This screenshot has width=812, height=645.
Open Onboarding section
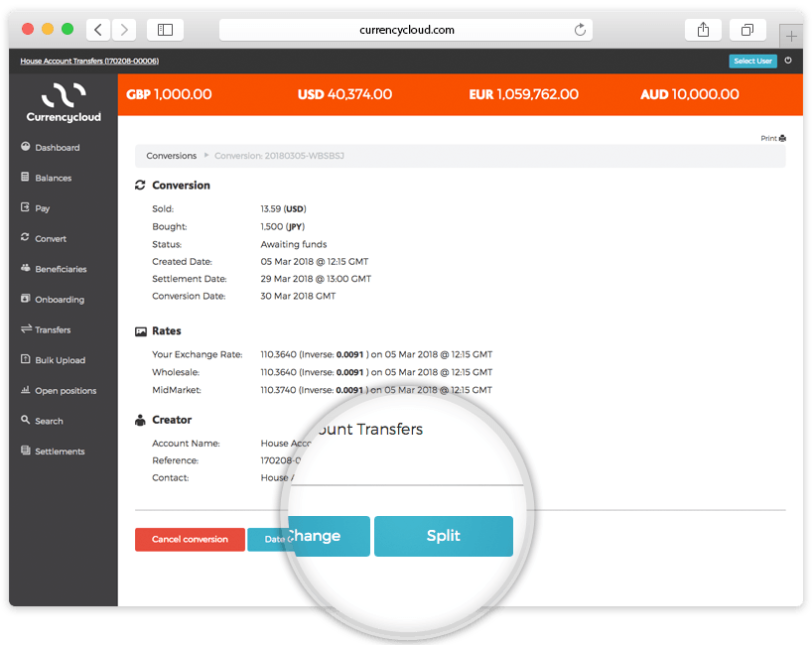pos(60,300)
